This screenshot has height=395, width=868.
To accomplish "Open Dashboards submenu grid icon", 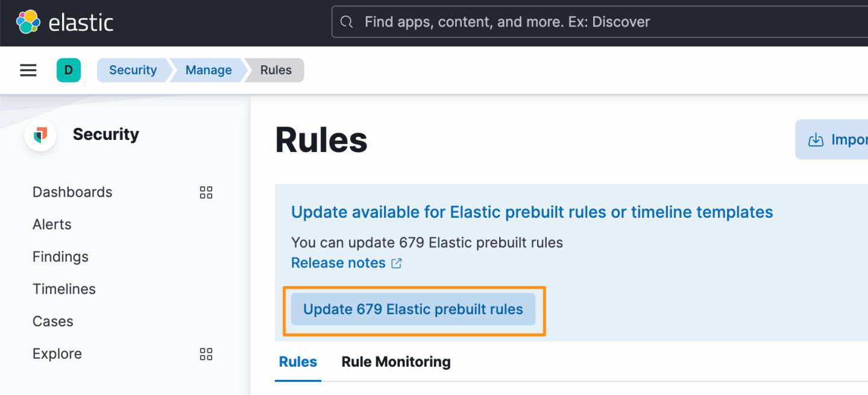I will pos(206,192).
